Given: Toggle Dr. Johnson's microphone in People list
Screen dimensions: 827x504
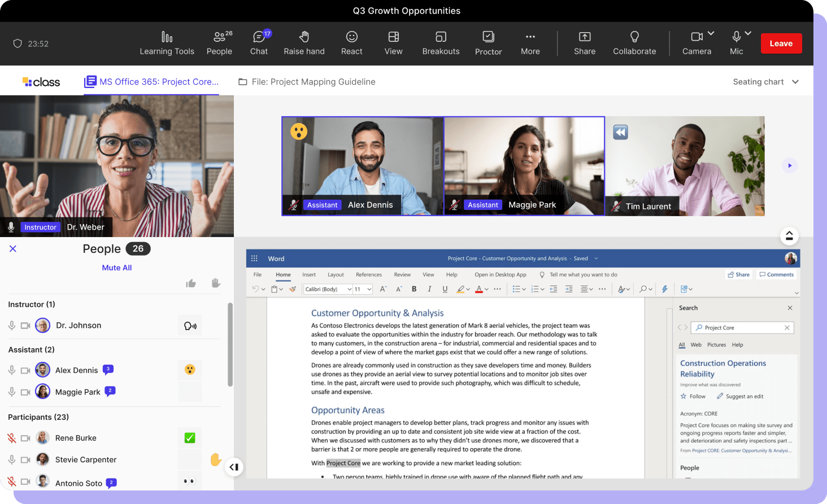Looking at the screenshot, I should click(11, 326).
